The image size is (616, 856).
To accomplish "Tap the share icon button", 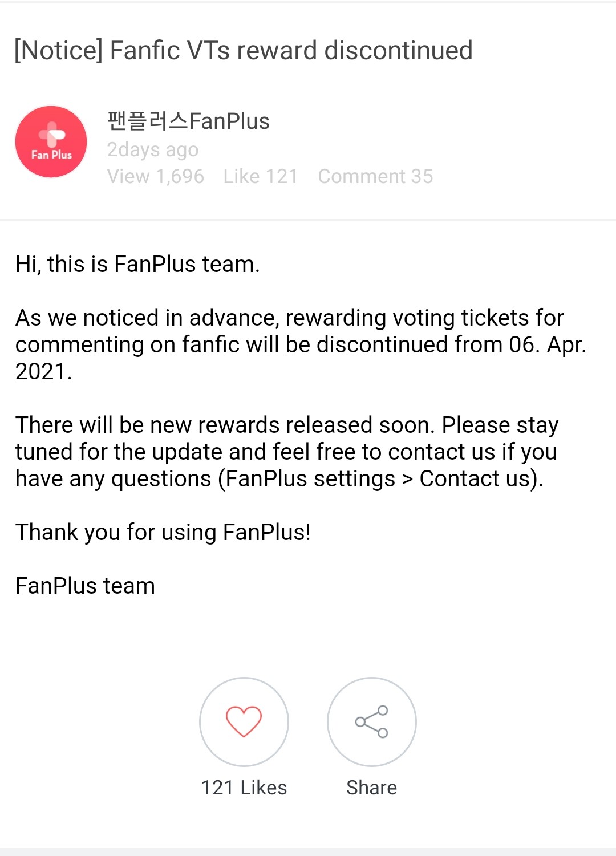I will coord(371,721).
